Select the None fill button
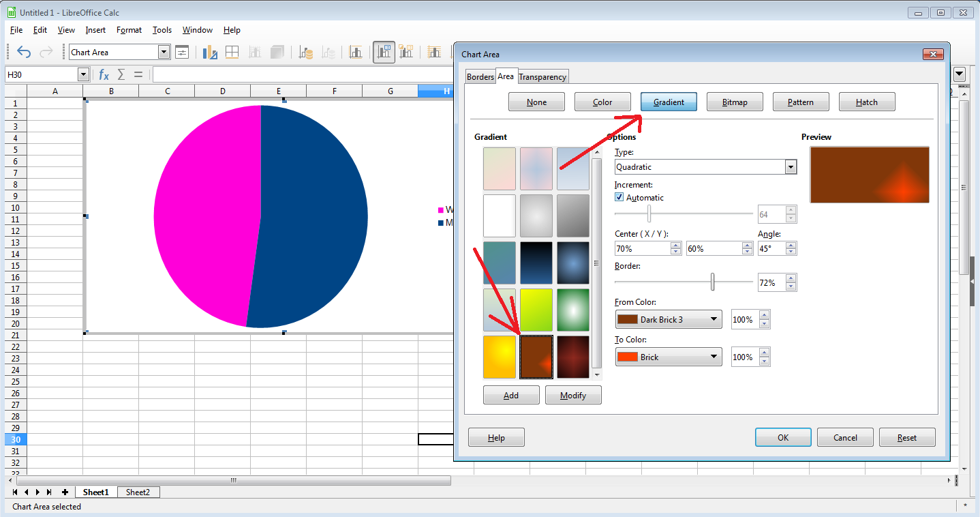The width and height of the screenshot is (980, 517). 536,102
